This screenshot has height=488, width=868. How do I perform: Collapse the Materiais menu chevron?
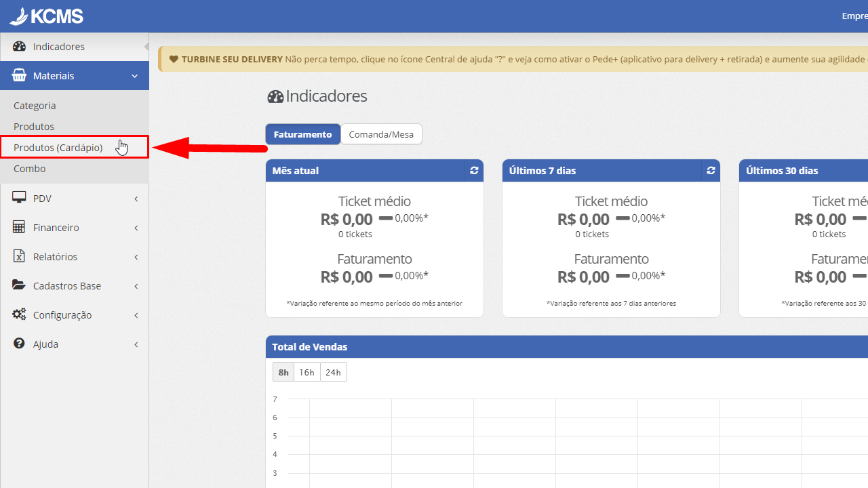[135, 76]
